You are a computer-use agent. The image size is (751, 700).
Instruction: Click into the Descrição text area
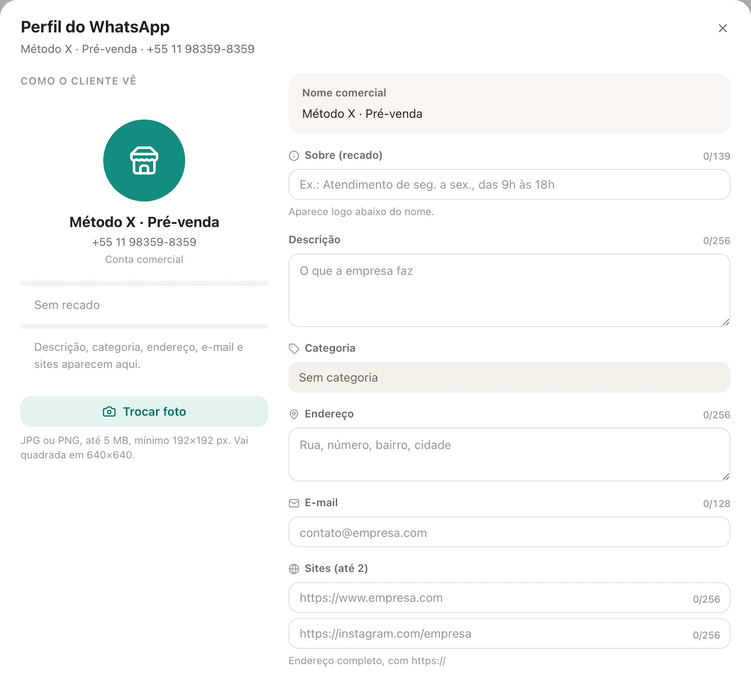pos(509,290)
